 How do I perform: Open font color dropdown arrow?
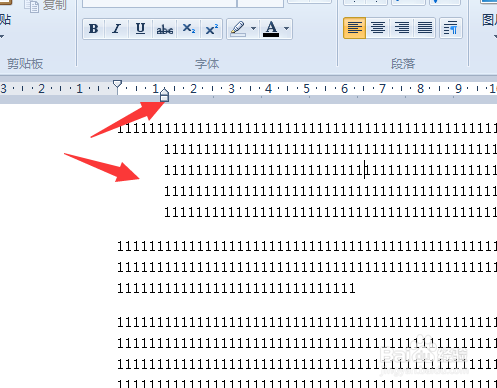[x=287, y=29]
